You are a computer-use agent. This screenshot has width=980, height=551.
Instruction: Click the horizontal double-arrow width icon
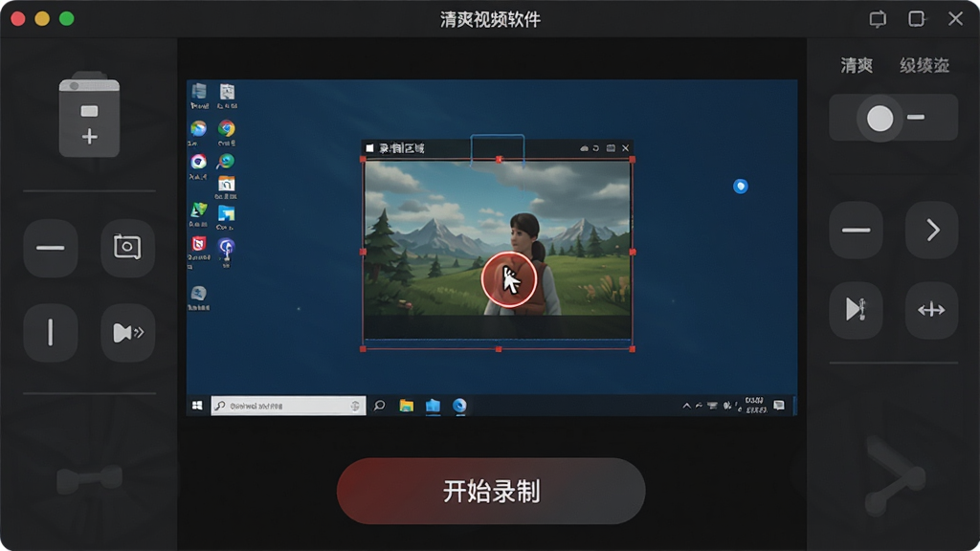(x=932, y=310)
